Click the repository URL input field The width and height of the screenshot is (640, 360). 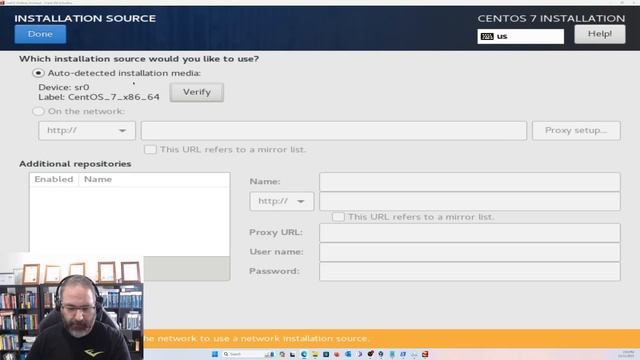click(470, 201)
